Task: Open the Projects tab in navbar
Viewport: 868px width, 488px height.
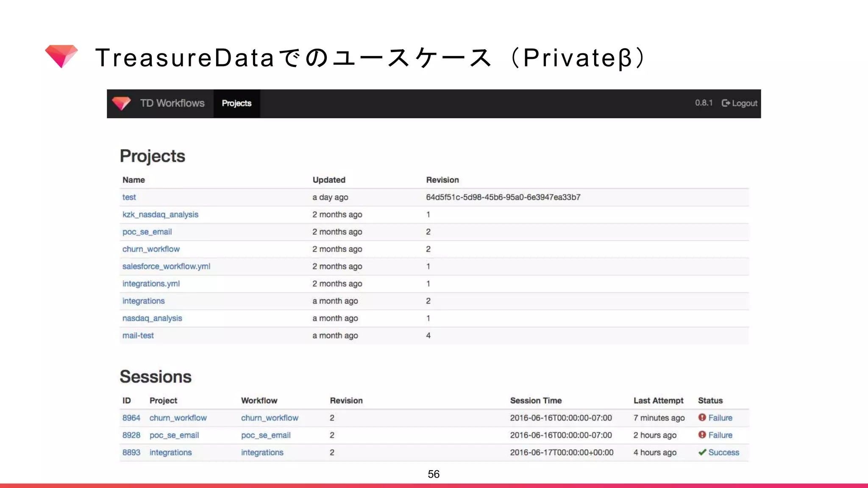Action: pos(236,103)
